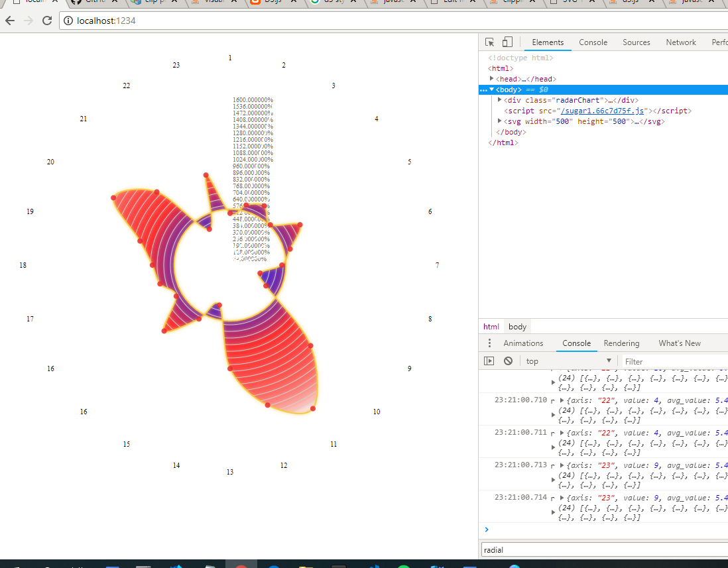
Task: Reload the localhost page
Action: coord(47,21)
